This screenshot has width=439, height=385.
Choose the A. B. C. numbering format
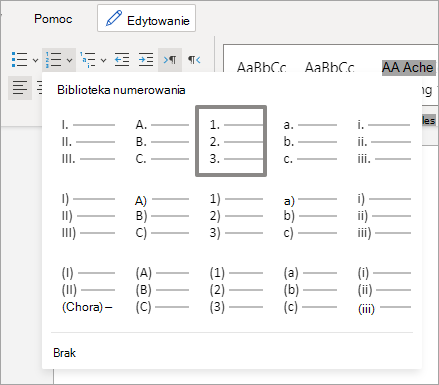tap(162, 141)
